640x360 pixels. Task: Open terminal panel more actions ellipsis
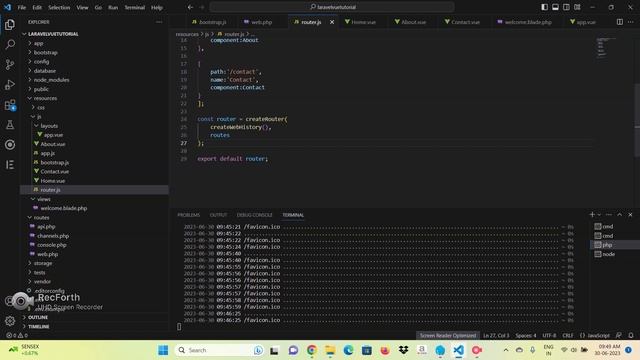click(x=609, y=215)
